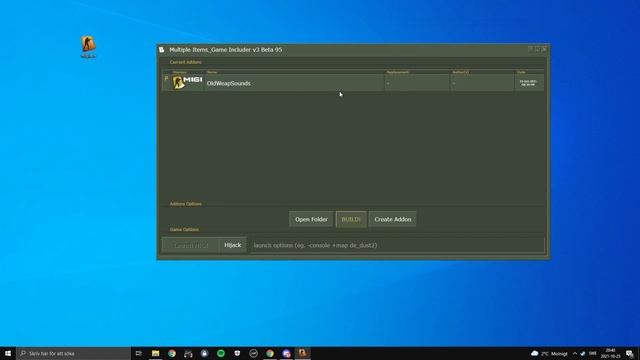Click the Replacement column header
Image resolution: width=640 pixels, height=360 pixels.
(x=398, y=72)
